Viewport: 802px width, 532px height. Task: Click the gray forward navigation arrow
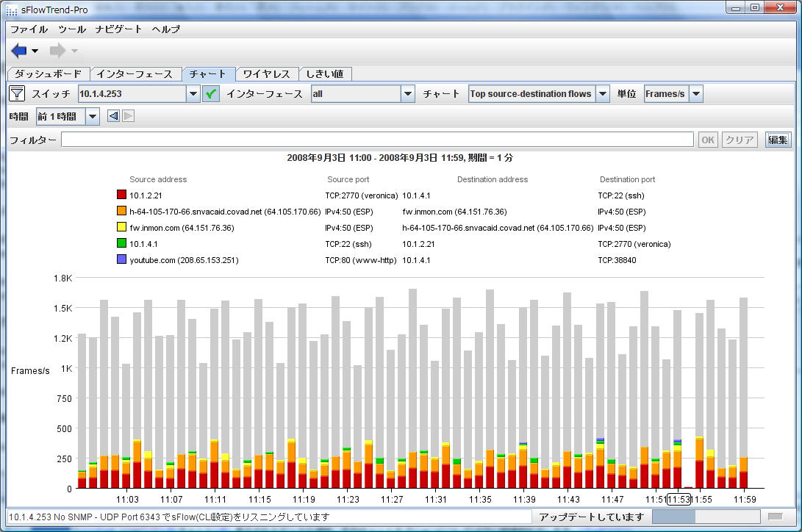[x=57, y=51]
